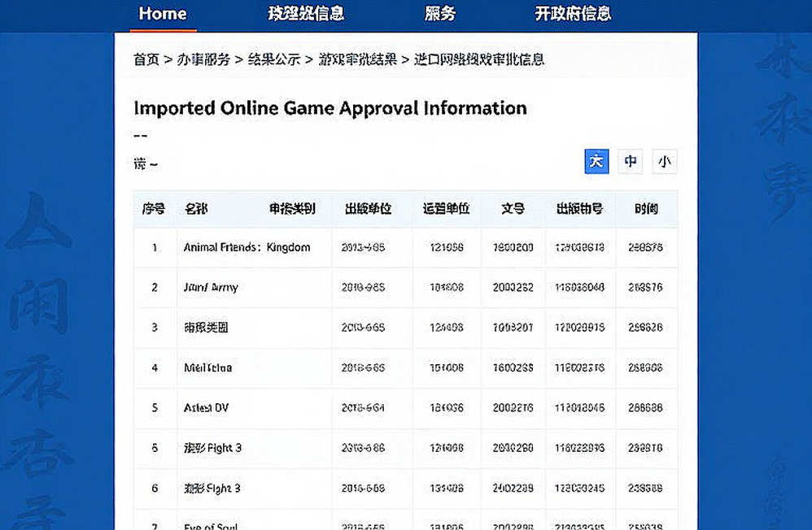The width and height of the screenshot is (812, 530).
Task: Open the fourth breadcrumb link after 结果公示
Action: point(357,59)
